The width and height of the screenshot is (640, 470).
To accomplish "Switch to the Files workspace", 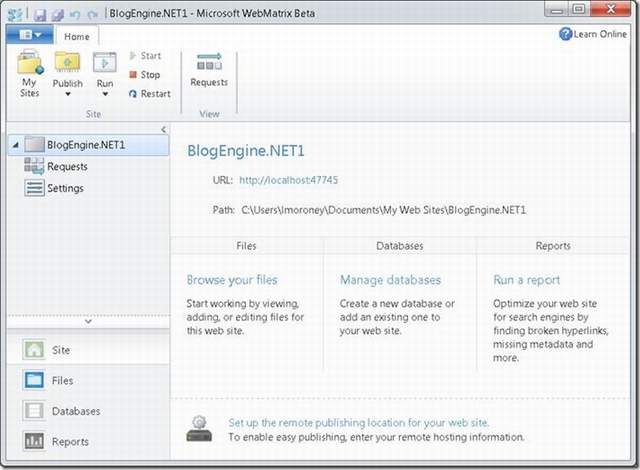I will tap(88, 380).
